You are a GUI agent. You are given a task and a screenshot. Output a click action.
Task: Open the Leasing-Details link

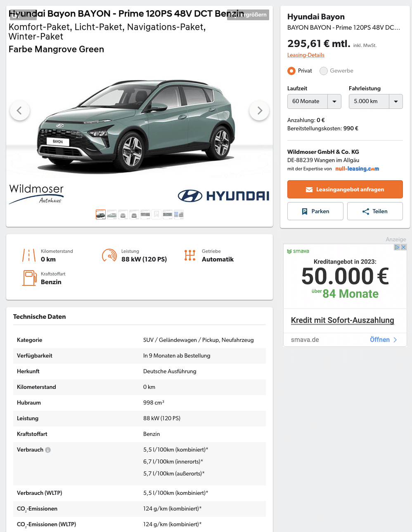pyautogui.click(x=306, y=55)
